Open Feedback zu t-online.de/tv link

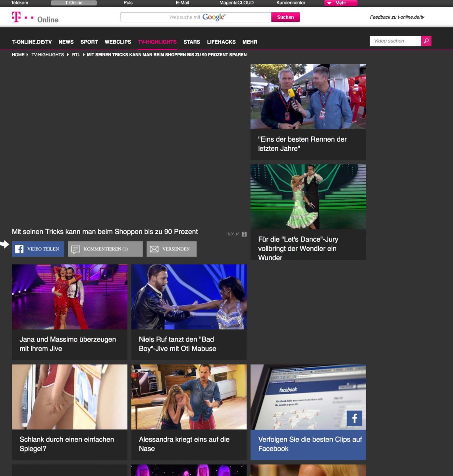(397, 17)
